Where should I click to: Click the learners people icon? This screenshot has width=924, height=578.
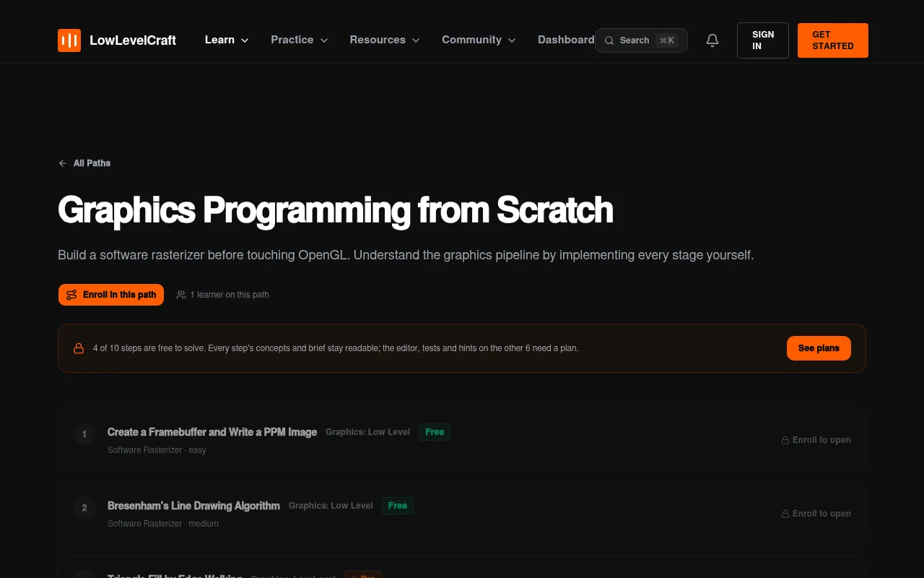(x=181, y=295)
